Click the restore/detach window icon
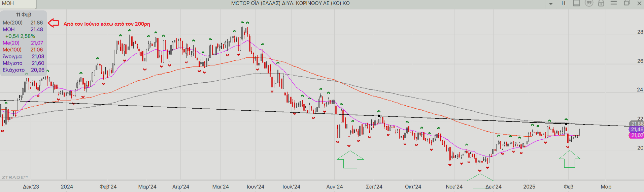The image size is (644, 192). (627, 3)
